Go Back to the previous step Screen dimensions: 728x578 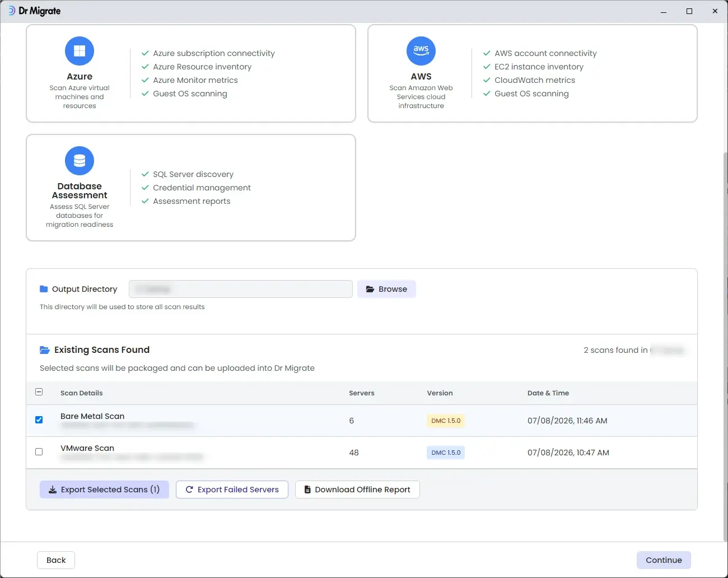click(x=56, y=560)
